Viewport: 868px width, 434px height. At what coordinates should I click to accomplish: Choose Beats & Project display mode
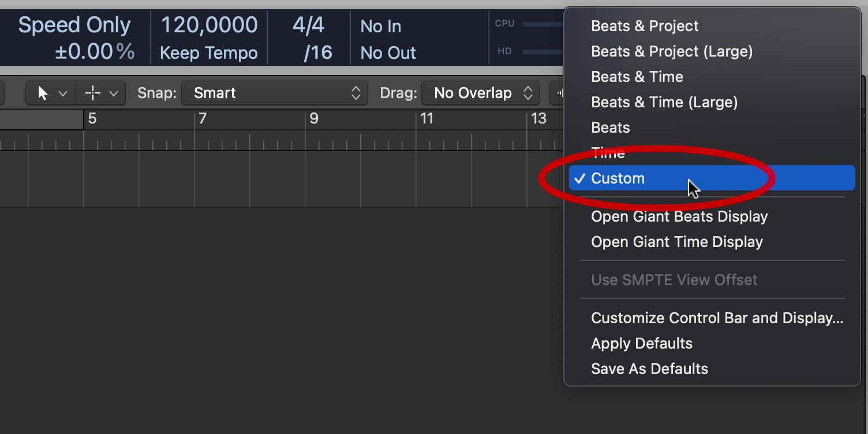[x=645, y=26]
